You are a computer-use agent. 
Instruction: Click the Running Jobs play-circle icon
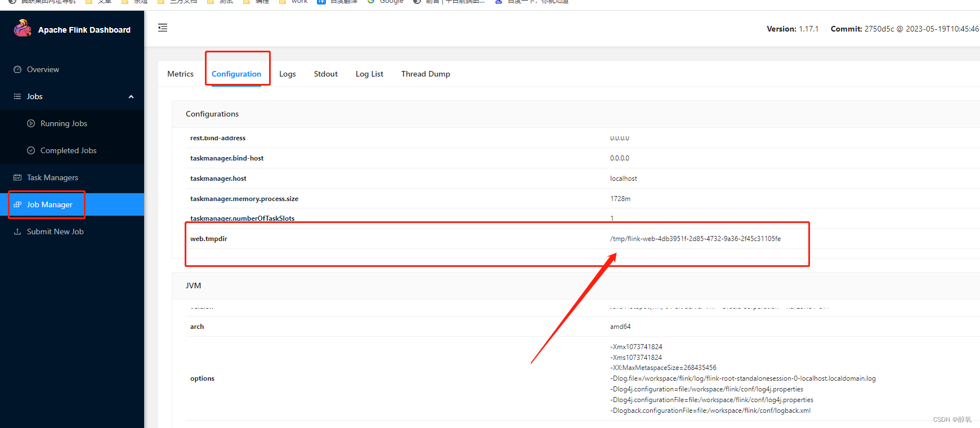click(x=31, y=123)
